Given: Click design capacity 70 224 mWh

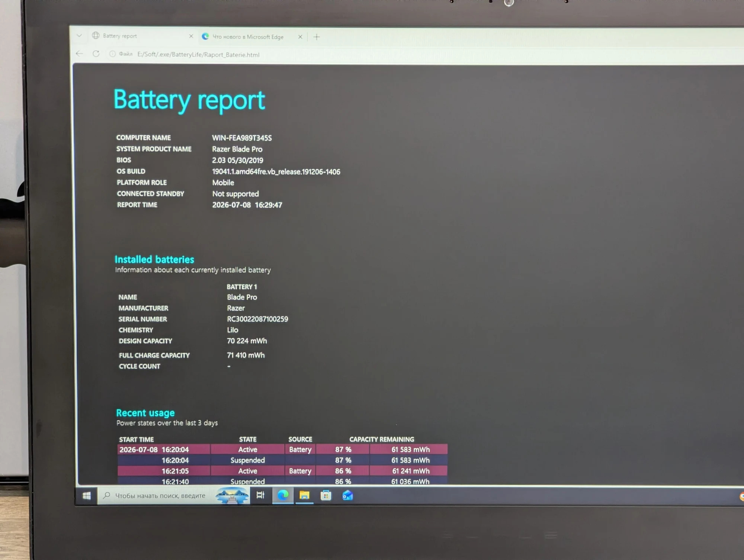Looking at the screenshot, I should click(247, 341).
